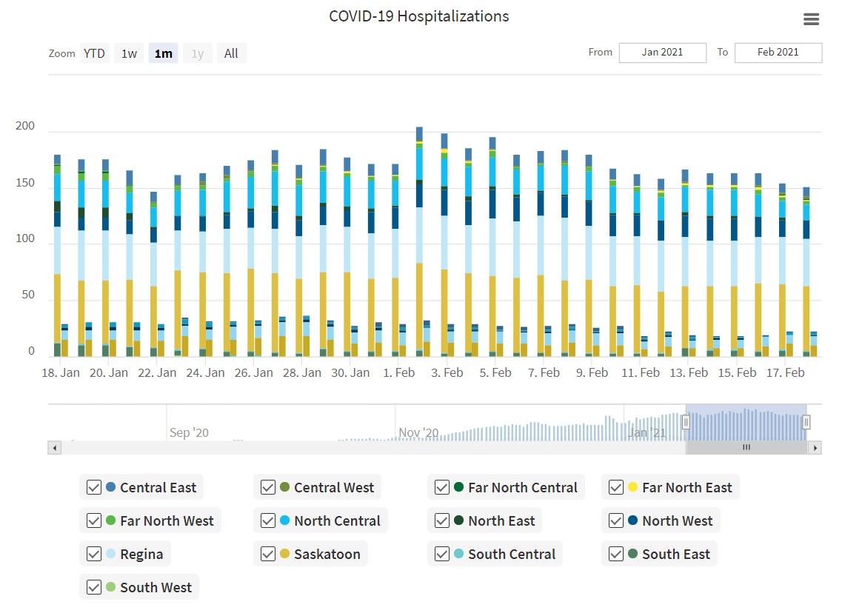Uncheck the South West checkbox
842x616 pixels.
click(94, 588)
